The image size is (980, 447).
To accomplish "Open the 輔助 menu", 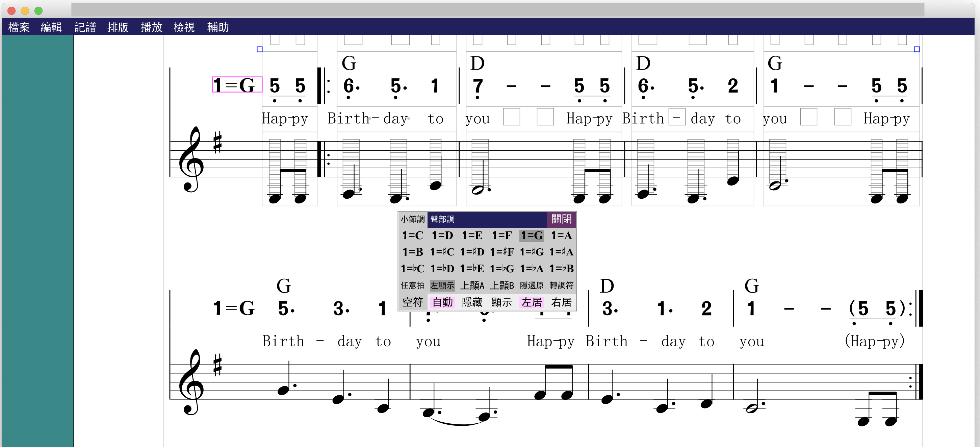I will pos(217,27).
